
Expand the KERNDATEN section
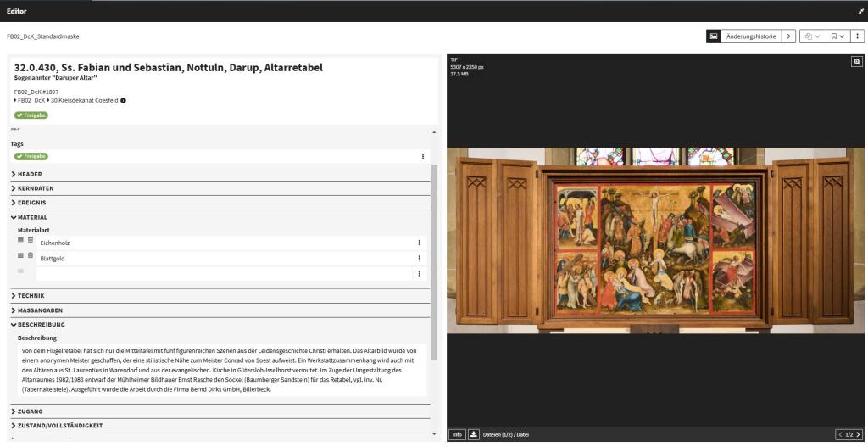(36, 188)
